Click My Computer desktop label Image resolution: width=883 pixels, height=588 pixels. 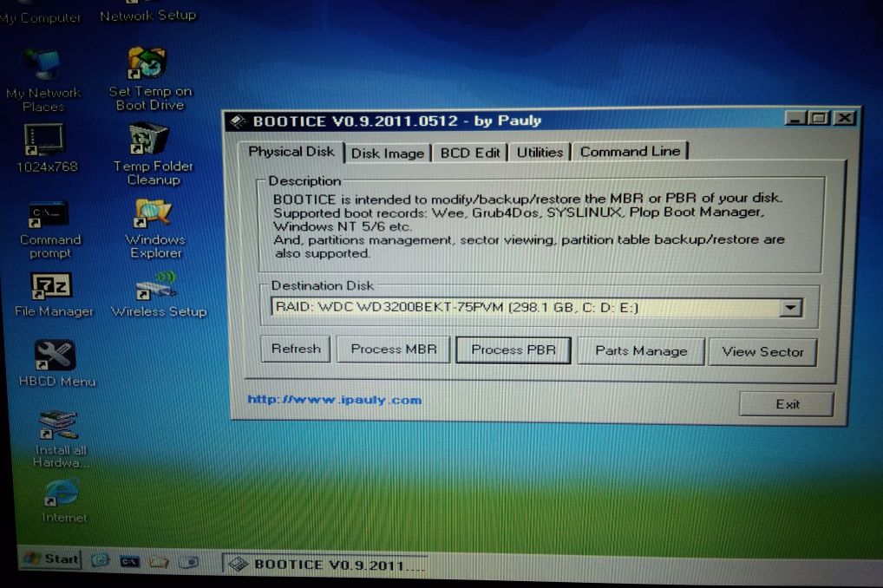(41, 17)
